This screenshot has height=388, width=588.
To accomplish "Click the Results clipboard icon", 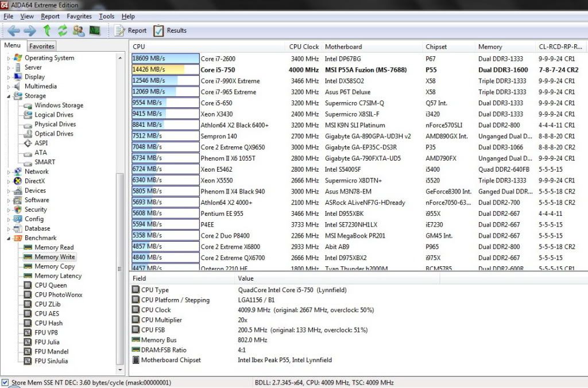I will pyautogui.click(x=158, y=30).
